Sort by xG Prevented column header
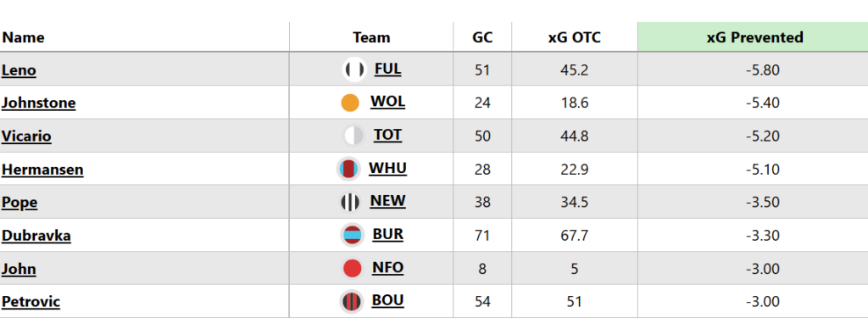868x318 pixels. click(754, 37)
